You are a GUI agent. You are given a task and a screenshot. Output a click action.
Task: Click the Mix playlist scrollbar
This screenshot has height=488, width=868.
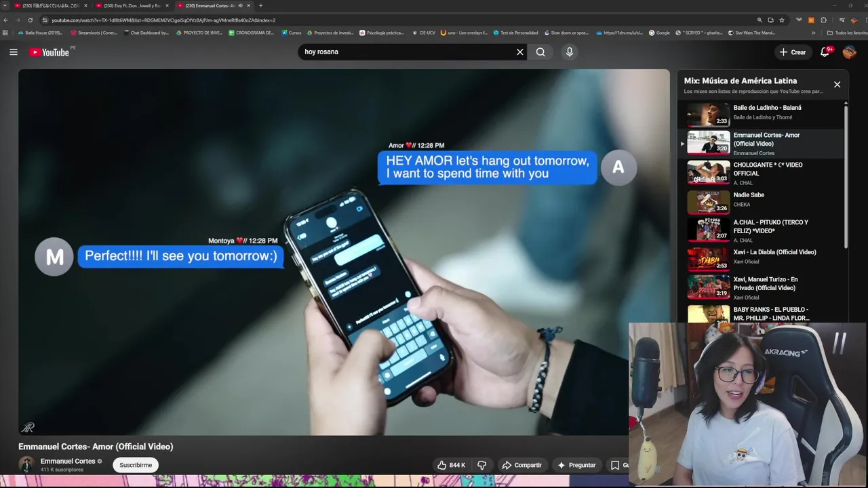click(846, 176)
